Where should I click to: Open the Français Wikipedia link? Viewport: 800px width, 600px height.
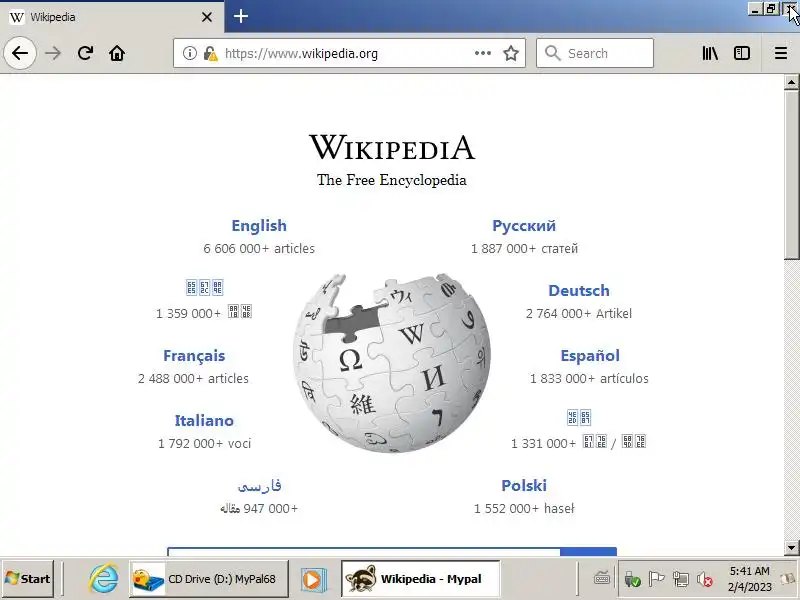point(194,356)
